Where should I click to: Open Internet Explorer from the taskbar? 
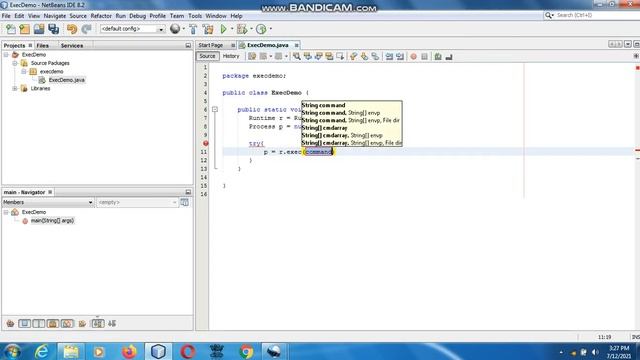tap(42, 351)
